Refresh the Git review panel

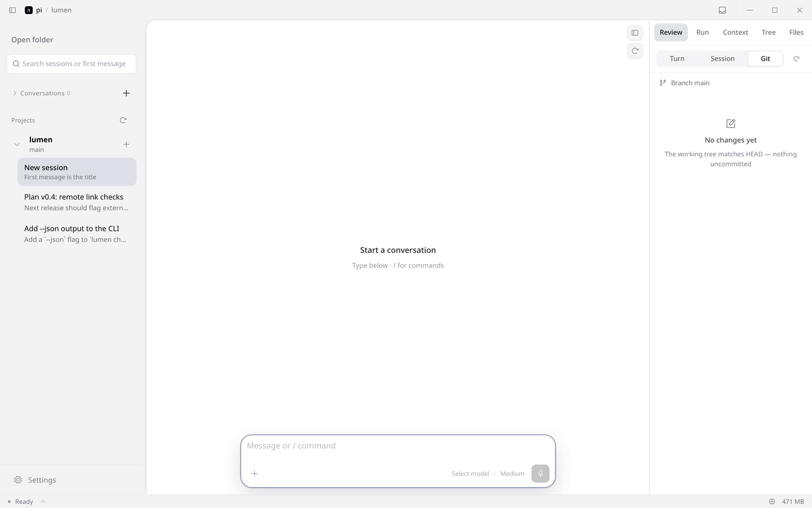coord(796,59)
